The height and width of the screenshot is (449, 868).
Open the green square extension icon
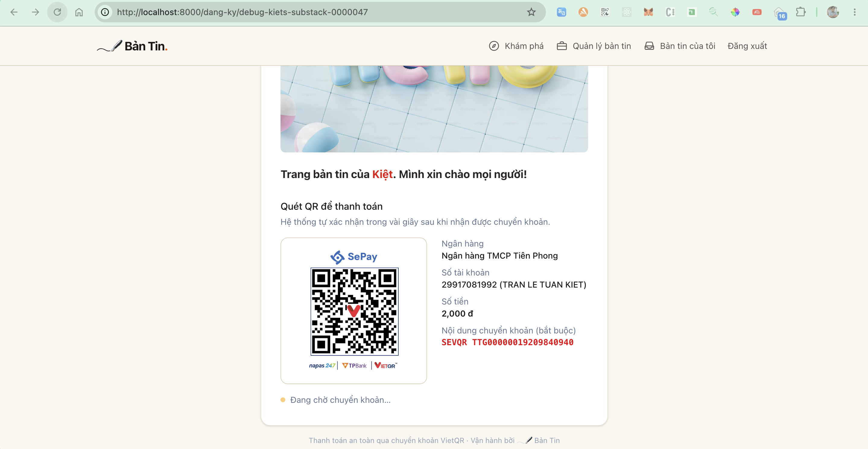point(692,12)
